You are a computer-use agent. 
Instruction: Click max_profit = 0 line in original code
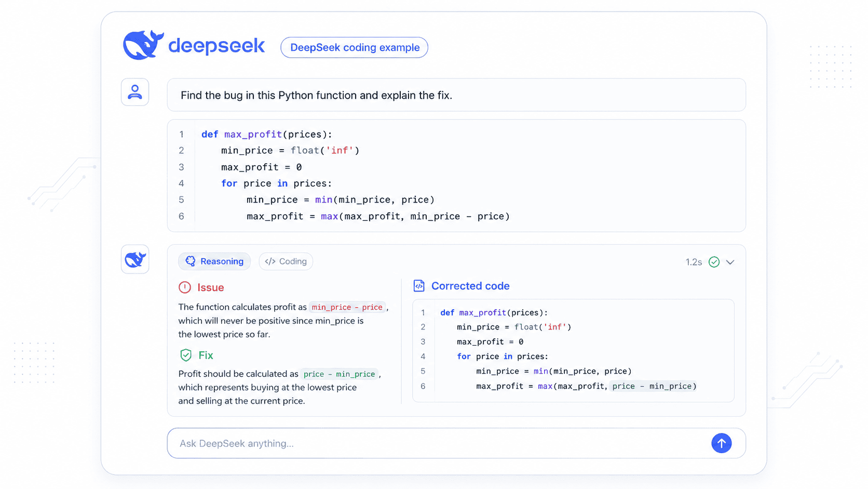click(262, 167)
